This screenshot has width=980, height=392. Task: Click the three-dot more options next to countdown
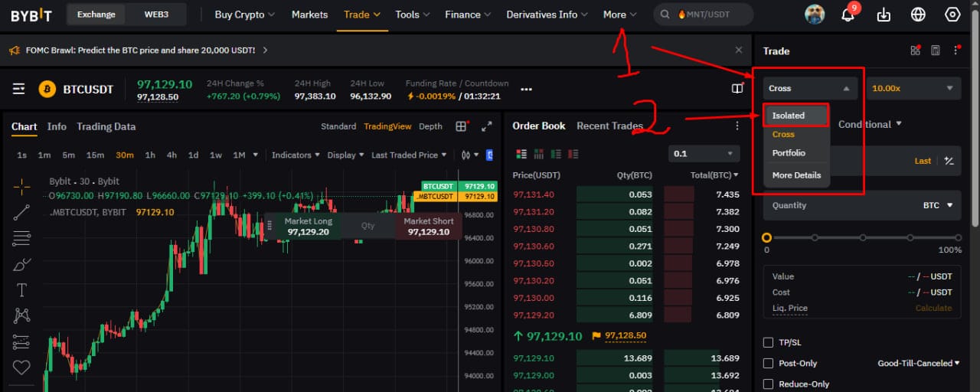click(x=526, y=90)
